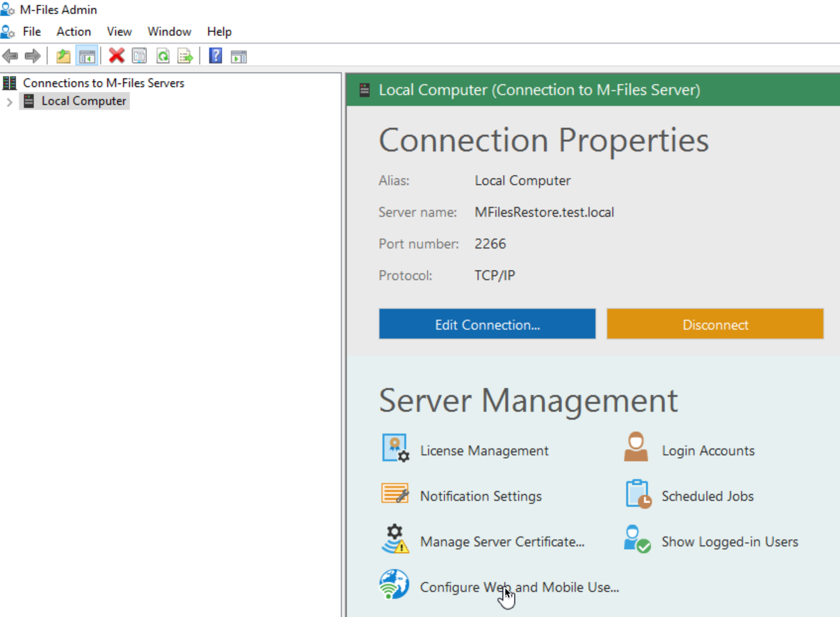Open Login Accounts link
Screen dimensions: 840x617
point(708,451)
